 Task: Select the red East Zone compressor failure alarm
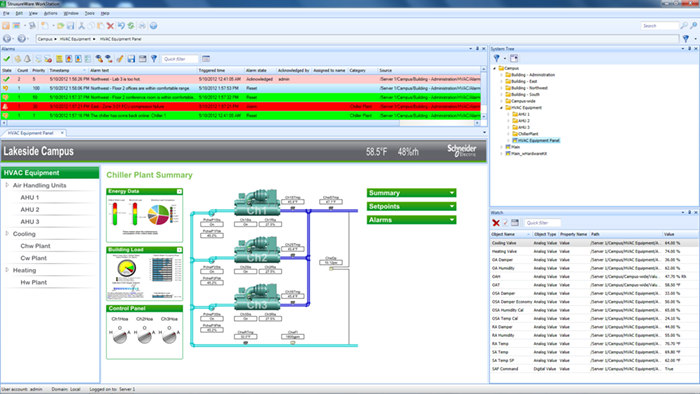tap(241, 107)
